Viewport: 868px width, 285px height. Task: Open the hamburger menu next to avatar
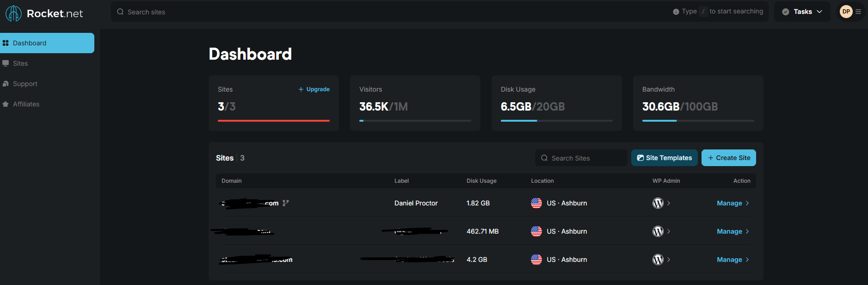858,12
